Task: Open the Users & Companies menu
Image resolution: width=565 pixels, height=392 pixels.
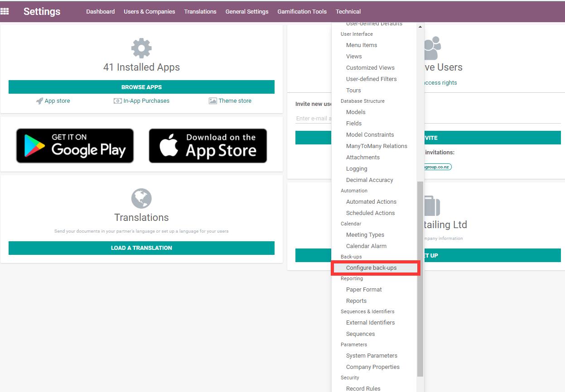Action: [150, 11]
